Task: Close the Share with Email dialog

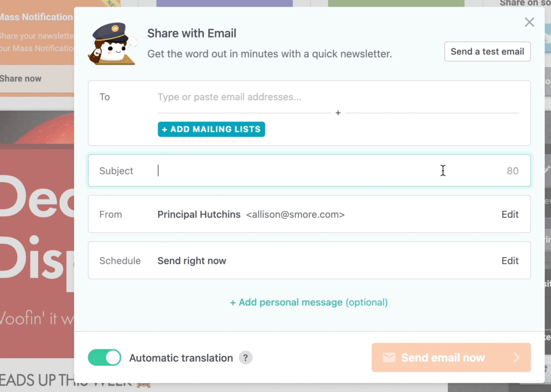Action: [529, 22]
